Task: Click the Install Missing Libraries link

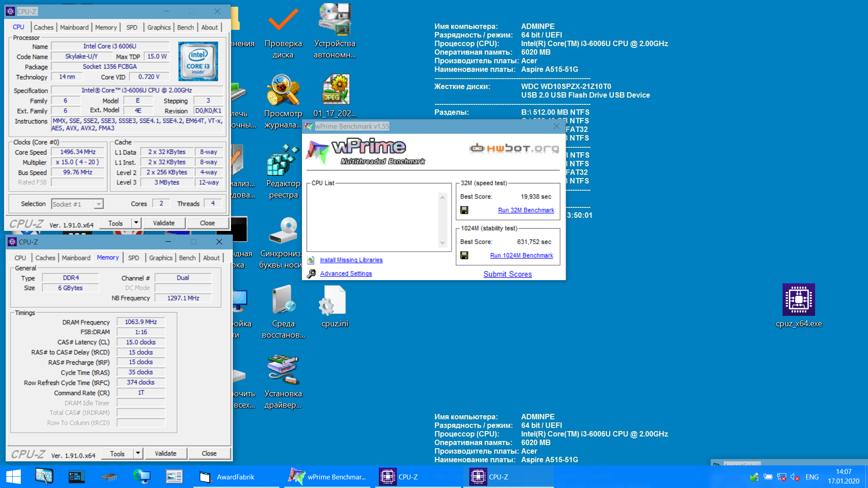Action: (351, 260)
